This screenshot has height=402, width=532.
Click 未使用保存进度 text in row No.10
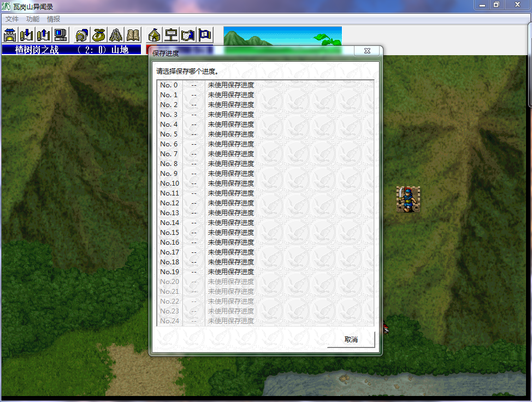tap(230, 184)
